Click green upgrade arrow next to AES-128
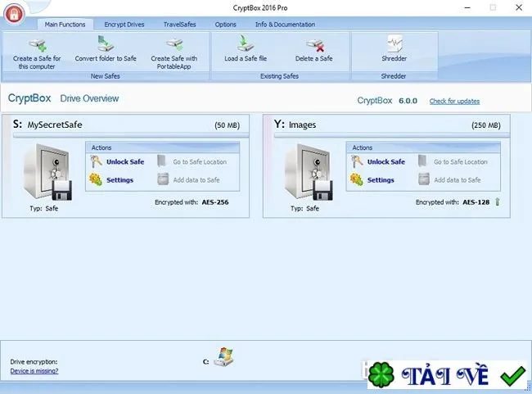Image resolution: width=532 pixels, height=394 pixels. (x=498, y=202)
